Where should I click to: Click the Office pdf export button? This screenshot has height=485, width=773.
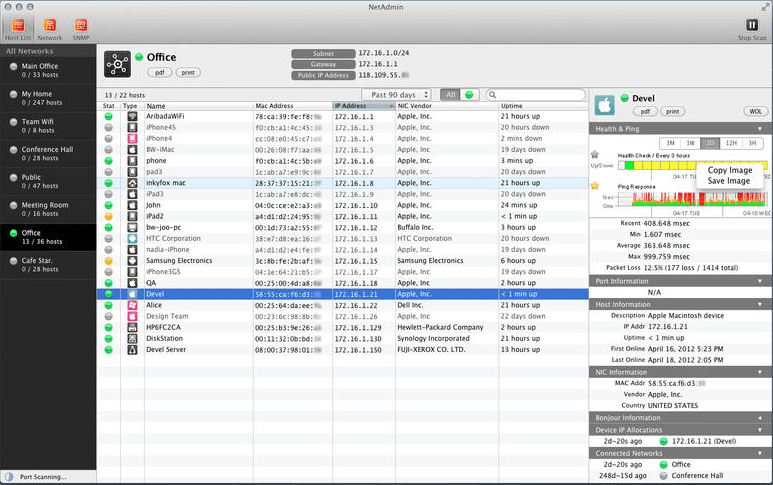[x=160, y=72]
